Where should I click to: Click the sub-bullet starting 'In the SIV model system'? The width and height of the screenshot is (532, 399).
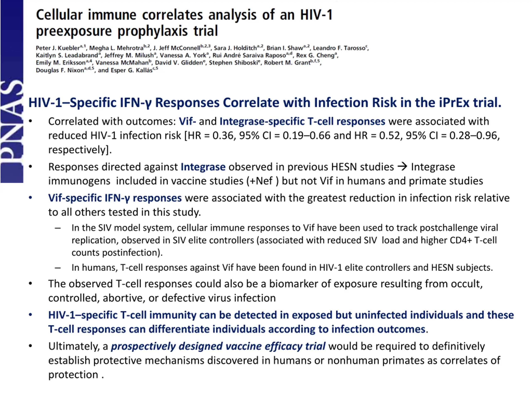284,240
